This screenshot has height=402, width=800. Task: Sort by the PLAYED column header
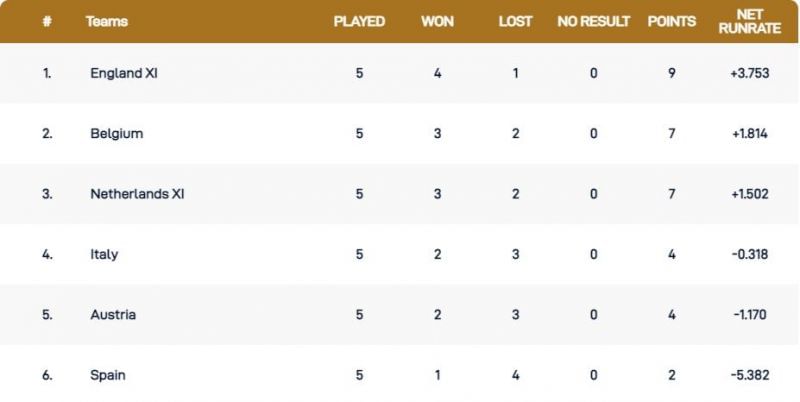point(359,21)
